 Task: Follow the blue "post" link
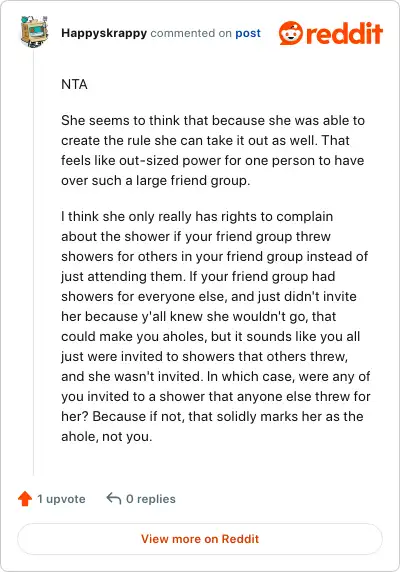click(x=248, y=33)
